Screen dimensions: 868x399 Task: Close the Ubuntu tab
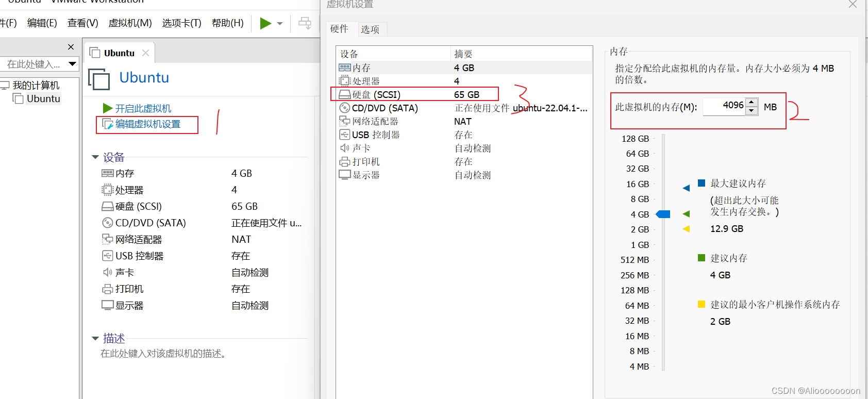(x=145, y=53)
